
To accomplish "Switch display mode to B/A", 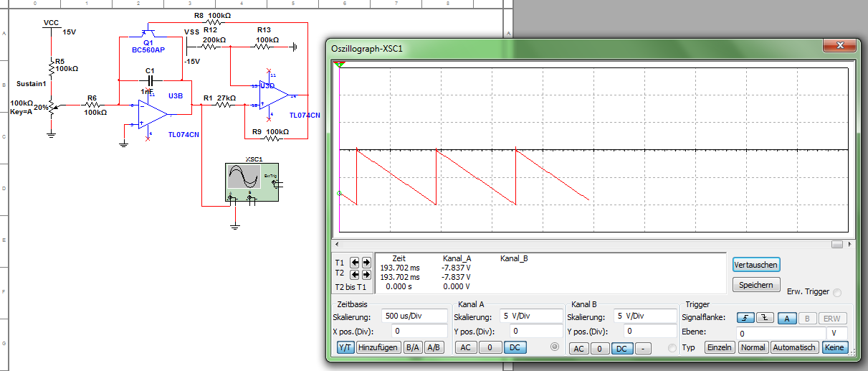I will pos(413,347).
